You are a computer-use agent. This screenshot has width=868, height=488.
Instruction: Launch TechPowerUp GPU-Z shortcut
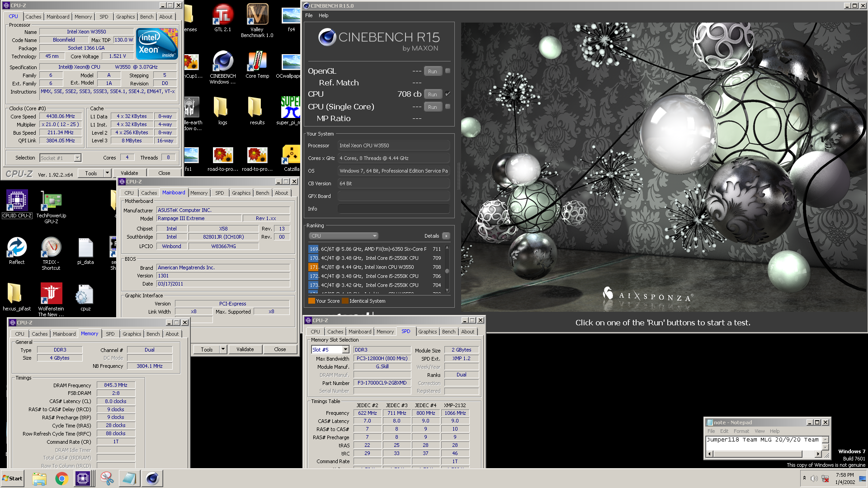[51, 207]
